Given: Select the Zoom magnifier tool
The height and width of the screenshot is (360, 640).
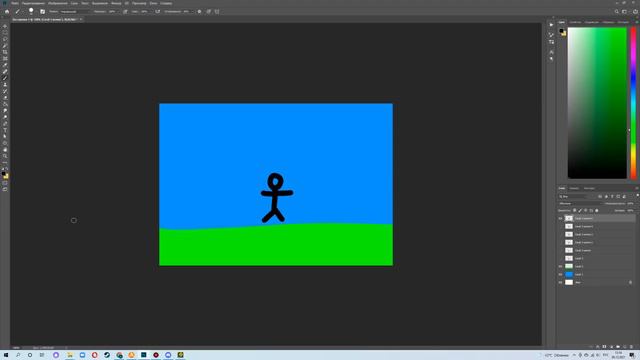Looking at the screenshot, I should point(5,156).
